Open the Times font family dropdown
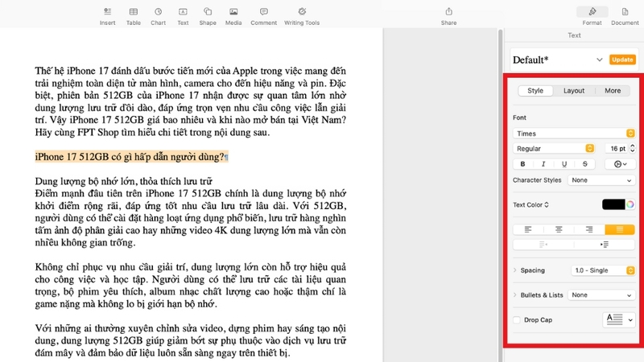 (574, 134)
